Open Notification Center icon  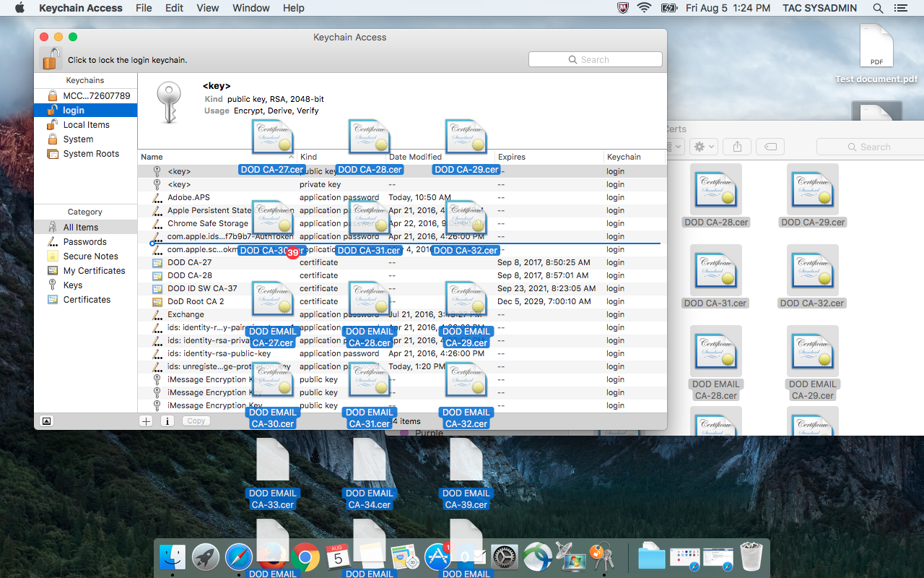(x=900, y=8)
